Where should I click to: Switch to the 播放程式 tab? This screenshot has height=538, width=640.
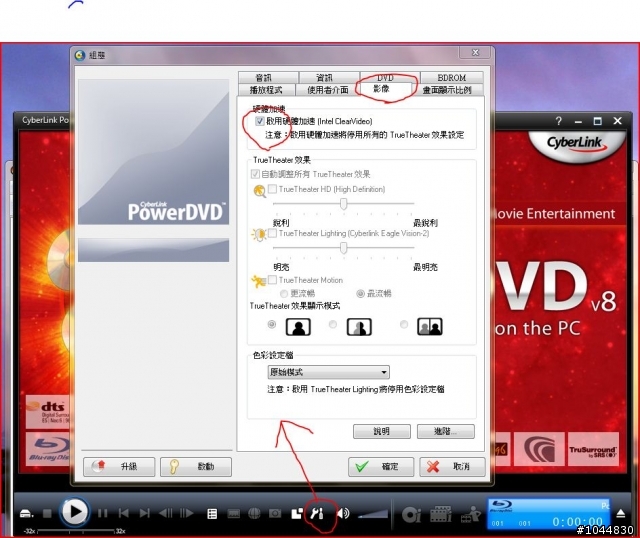[266, 89]
